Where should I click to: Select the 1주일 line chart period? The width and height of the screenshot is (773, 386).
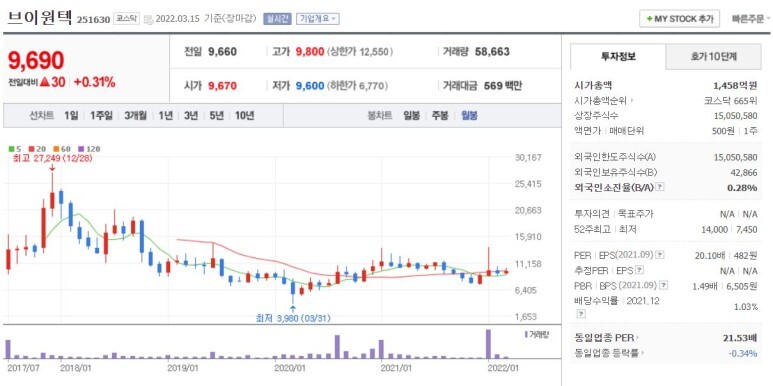click(x=101, y=116)
